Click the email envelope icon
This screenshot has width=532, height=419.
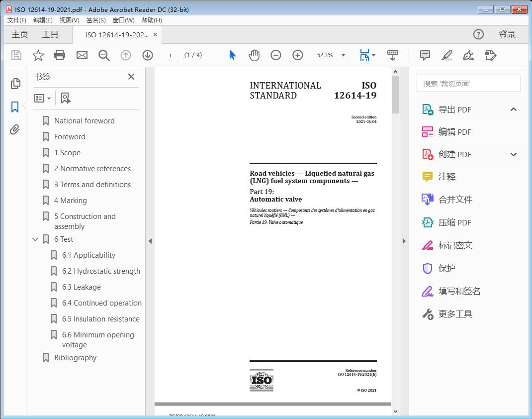(82, 55)
